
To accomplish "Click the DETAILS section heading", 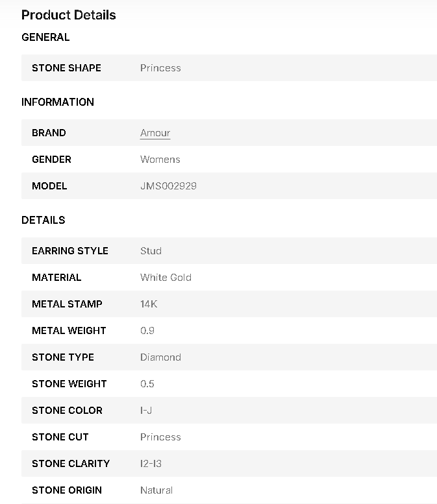I will point(43,220).
